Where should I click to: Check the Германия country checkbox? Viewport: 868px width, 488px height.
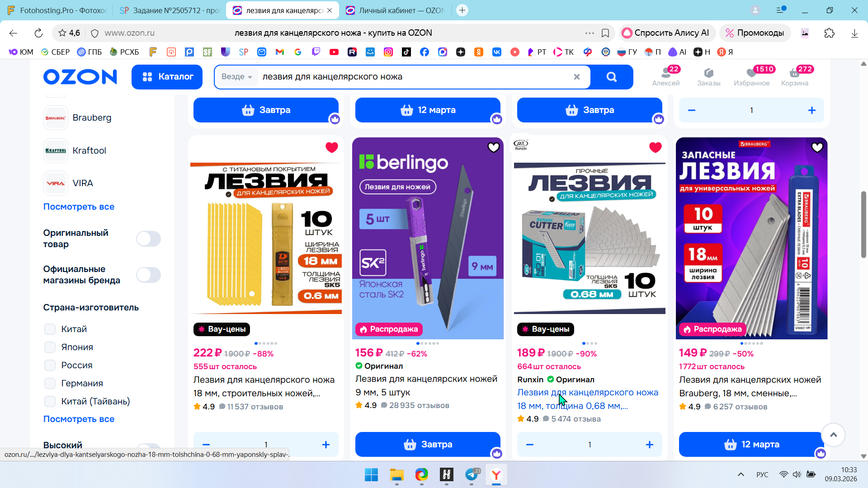coord(50,383)
